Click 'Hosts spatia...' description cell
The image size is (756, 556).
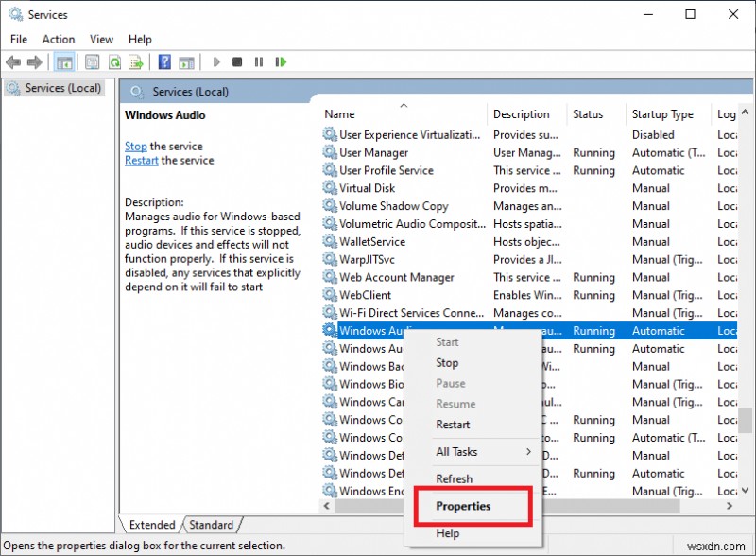point(527,223)
